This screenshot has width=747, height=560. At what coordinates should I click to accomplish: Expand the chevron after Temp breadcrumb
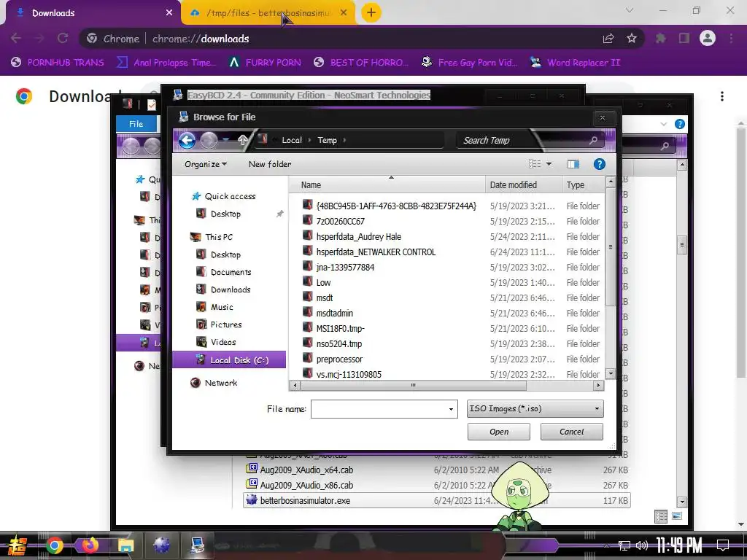click(x=344, y=140)
